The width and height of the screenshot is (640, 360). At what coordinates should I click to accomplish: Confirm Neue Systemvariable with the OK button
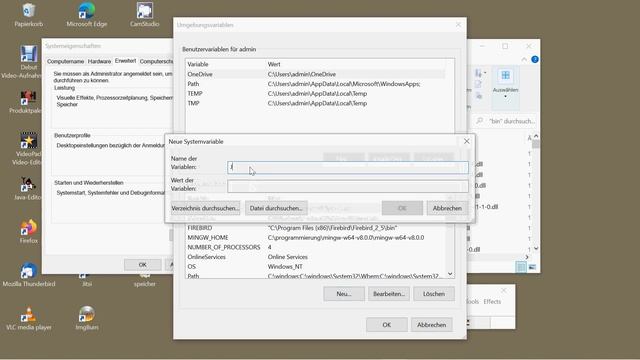click(x=402, y=208)
